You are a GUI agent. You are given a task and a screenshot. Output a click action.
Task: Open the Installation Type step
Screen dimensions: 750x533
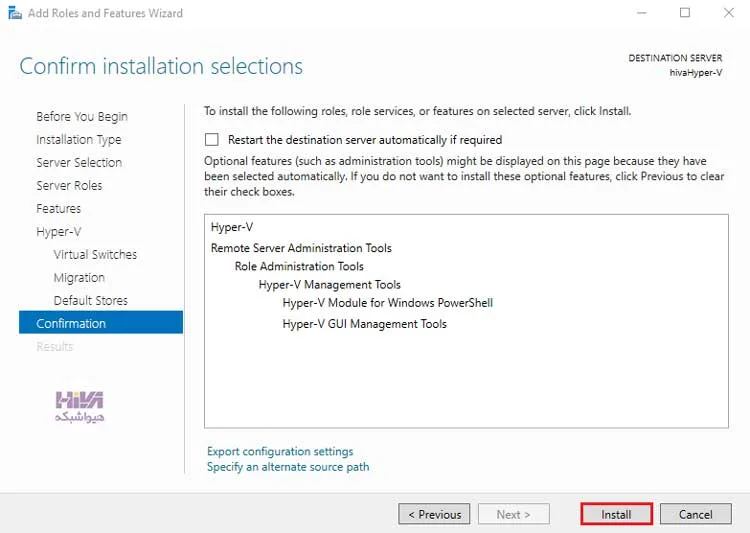(79, 139)
